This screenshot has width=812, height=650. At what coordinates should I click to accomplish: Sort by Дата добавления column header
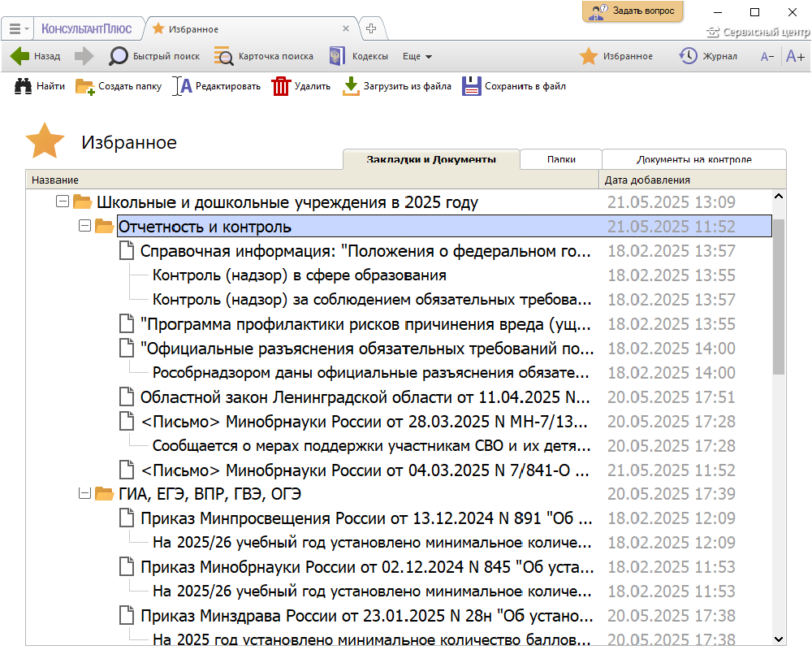pyautogui.click(x=693, y=180)
